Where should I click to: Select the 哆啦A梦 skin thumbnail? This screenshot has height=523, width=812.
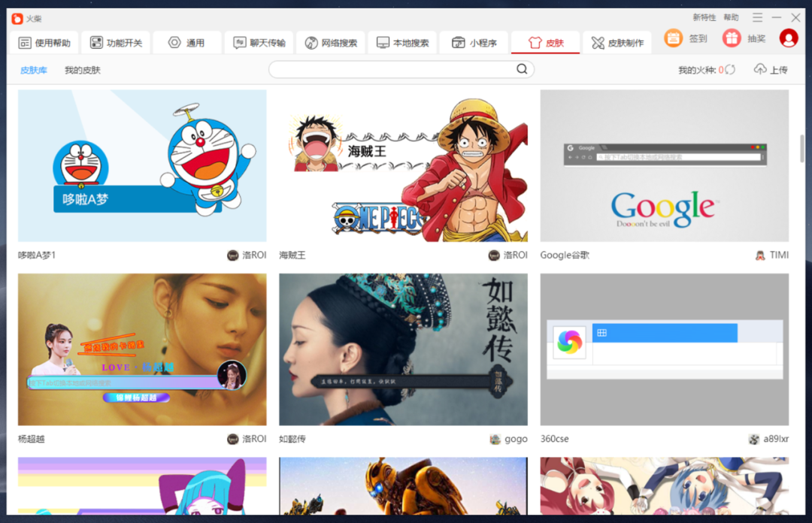click(x=142, y=166)
